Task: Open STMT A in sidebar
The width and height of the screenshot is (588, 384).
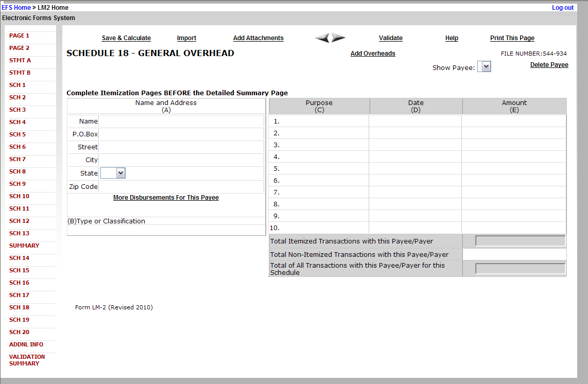Action: point(20,60)
